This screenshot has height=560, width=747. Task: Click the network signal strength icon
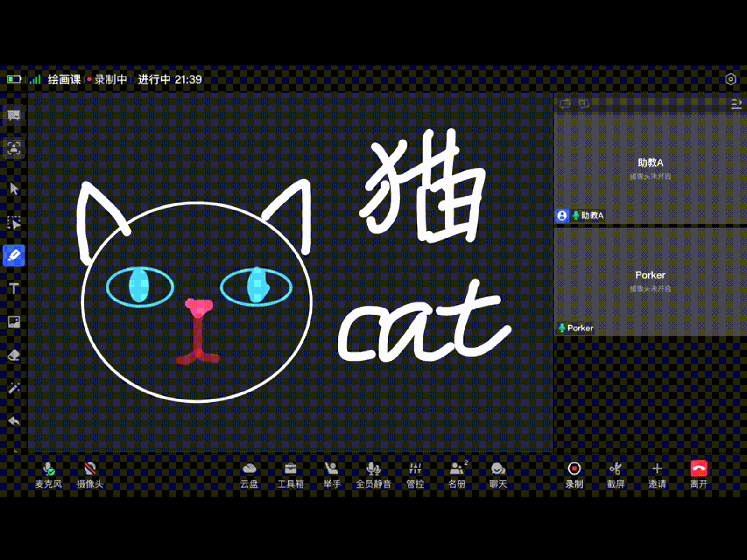[x=35, y=79]
